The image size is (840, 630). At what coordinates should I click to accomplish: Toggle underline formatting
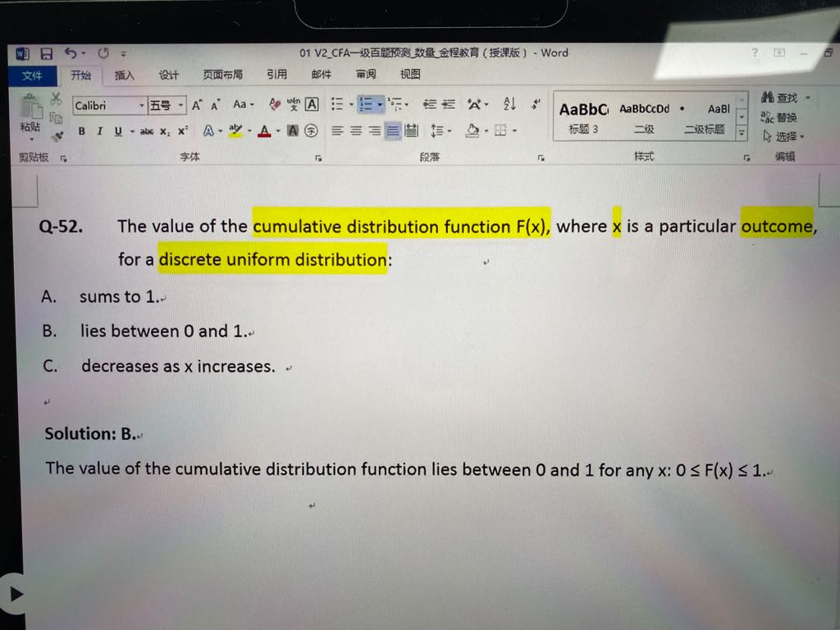[118, 131]
